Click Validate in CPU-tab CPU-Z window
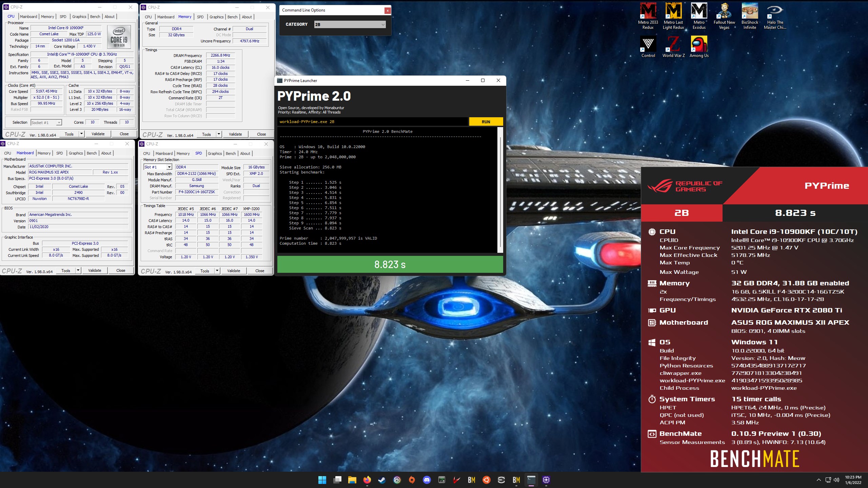 click(x=98, y=134)
